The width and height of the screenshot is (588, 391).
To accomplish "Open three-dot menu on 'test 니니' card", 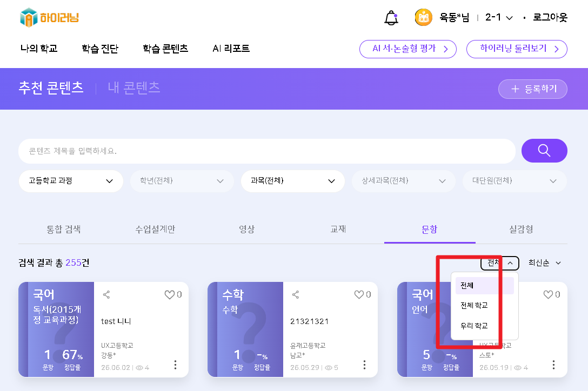I will pyautogui.click(x=175, y=365).
